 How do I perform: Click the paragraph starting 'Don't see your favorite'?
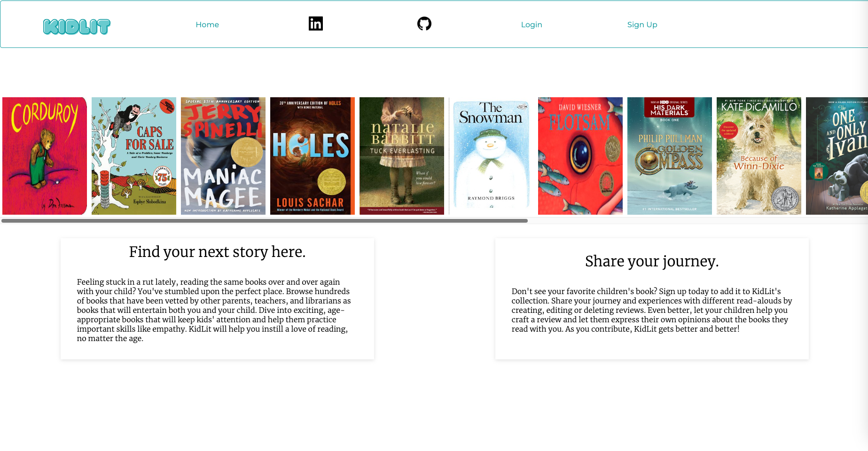[652, 310]
